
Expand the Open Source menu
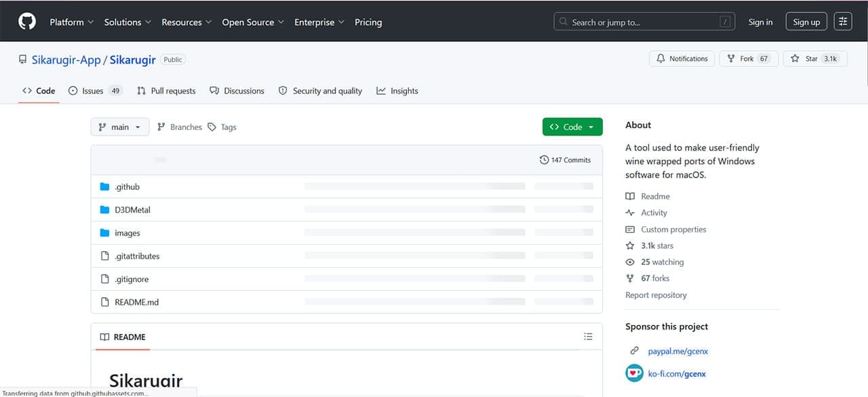click(253, 22)
